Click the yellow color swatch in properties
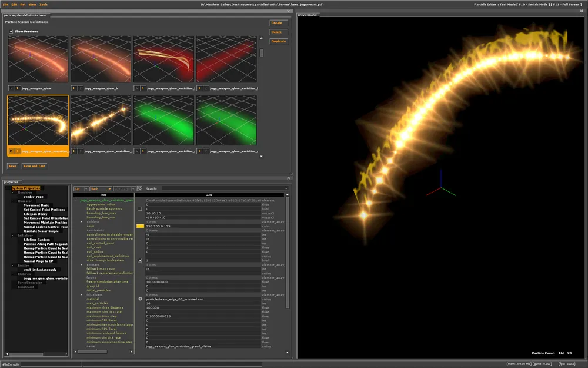This screenshot has width=588, height=368. tap(140, 226)
